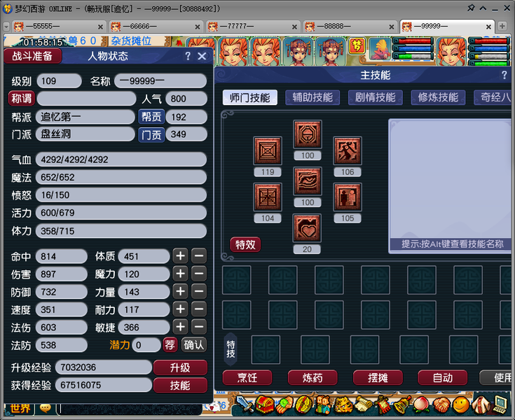
Task: Click the 荐 recommend button next to 潜力
Action: coord(170,345)
